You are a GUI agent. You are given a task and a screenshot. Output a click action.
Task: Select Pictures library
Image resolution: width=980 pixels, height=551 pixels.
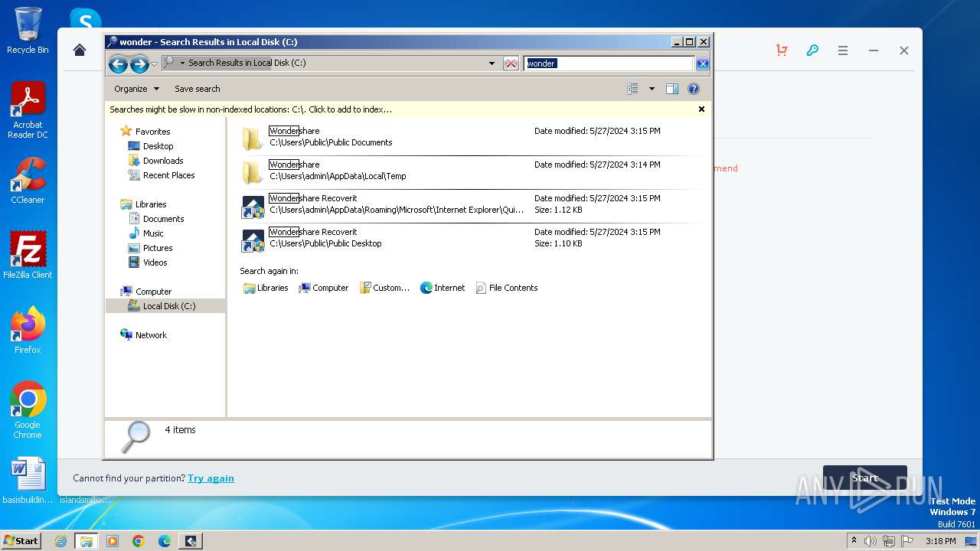point(158,248)
